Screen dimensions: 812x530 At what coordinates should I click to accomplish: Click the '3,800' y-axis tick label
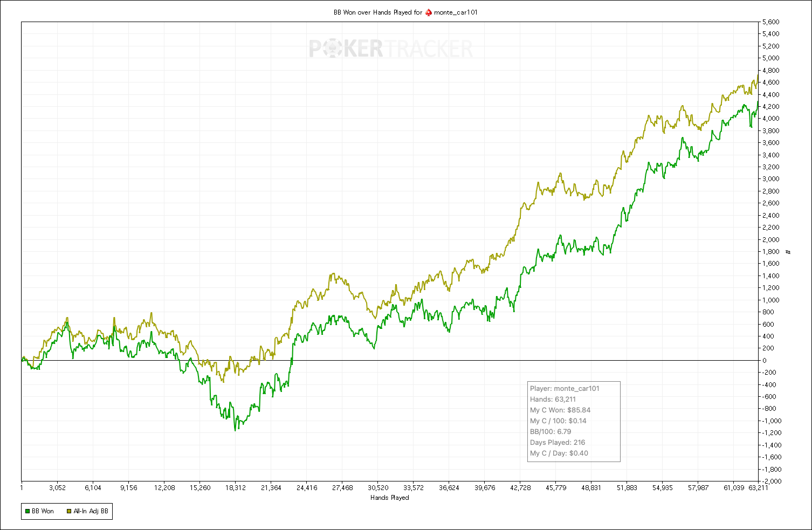771,131
